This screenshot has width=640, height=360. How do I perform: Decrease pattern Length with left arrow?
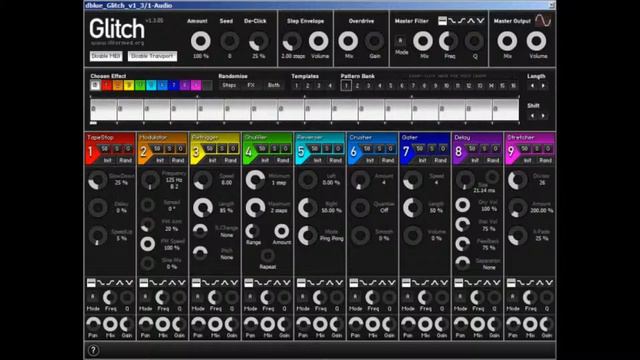[x=532, y=86]
